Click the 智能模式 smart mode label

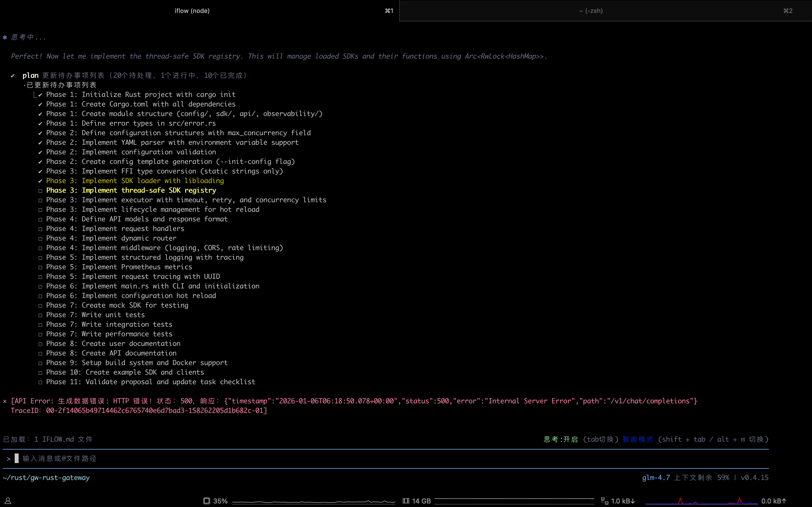click(637, 439)
